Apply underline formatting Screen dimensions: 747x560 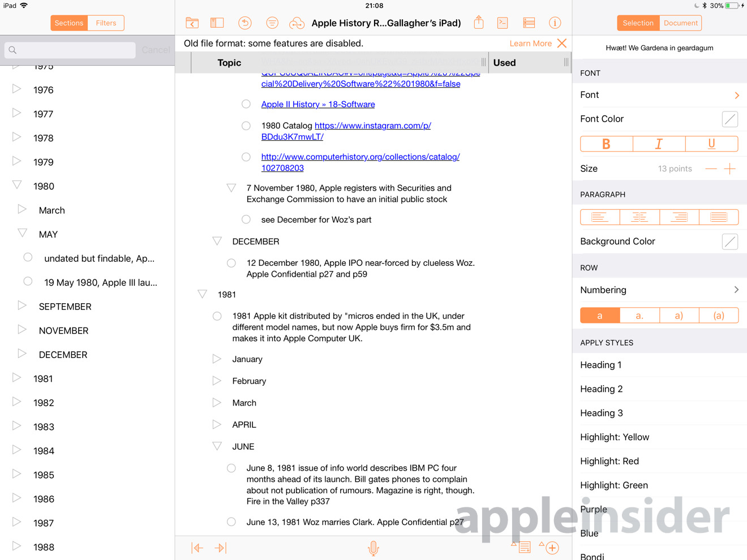point(711,144)
